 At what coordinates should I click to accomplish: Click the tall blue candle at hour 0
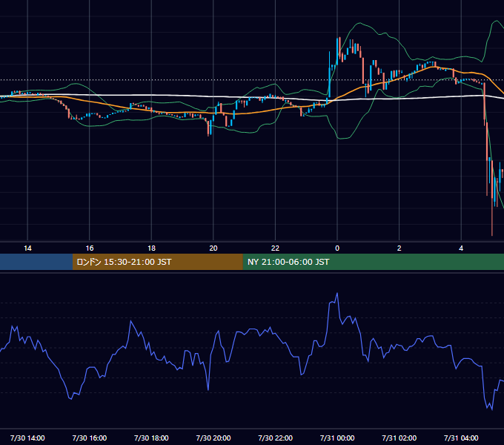(x=337, y=50)
